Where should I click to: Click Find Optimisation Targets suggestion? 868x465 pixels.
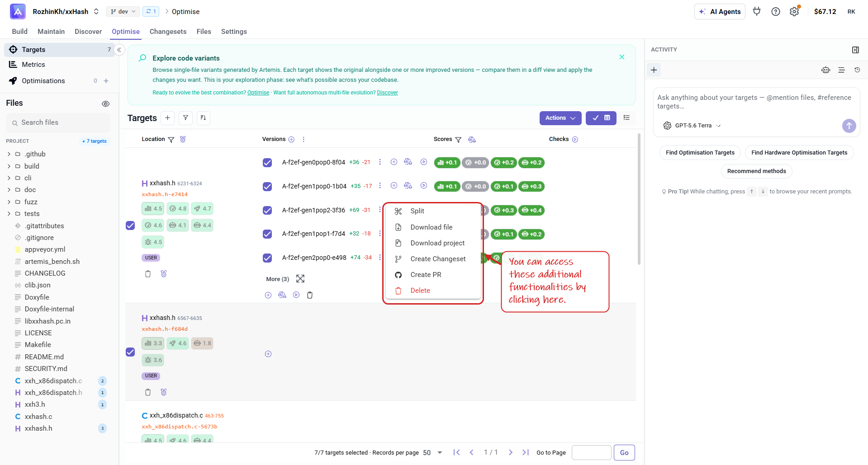[700, 153]
